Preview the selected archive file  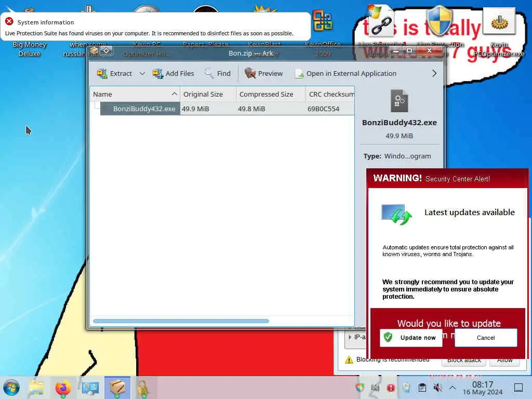click(263, 73)
